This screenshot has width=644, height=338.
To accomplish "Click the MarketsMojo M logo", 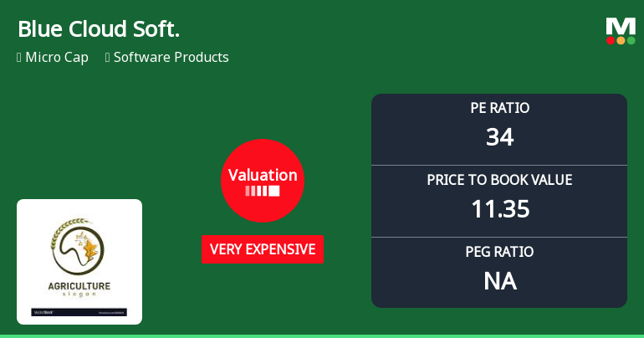I will coord(620,25).
